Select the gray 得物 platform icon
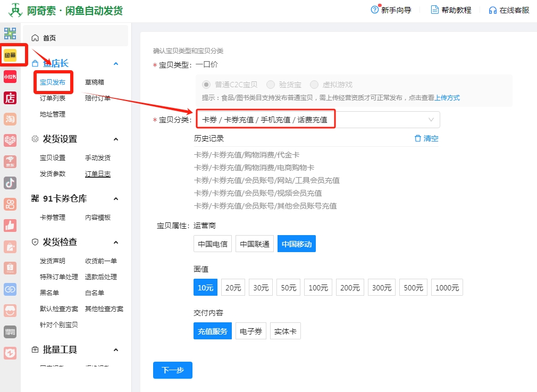Image resolution: width=537 pixels, height=392 pixels. (x=10, y=332)
